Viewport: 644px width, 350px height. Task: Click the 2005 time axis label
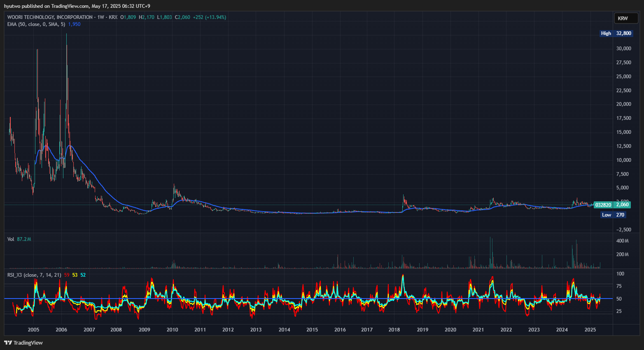[33, 330]
